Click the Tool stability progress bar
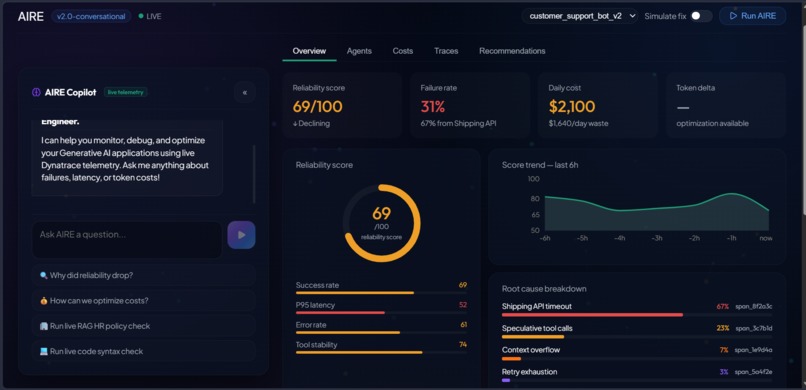Image resolution: width=806 pixels, height=390 pixels. [x=381, y=352]
